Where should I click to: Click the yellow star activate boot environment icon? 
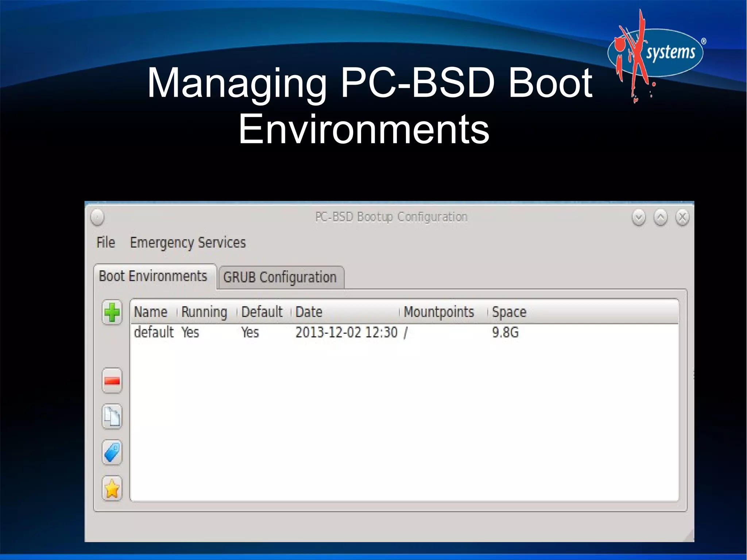(112, 488)
